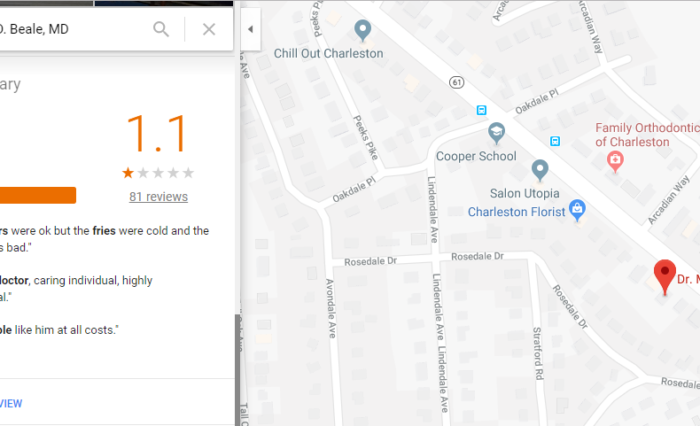The image size is (700, 426).
Task: Click the review about cold fries
Action: coord(104,239)
